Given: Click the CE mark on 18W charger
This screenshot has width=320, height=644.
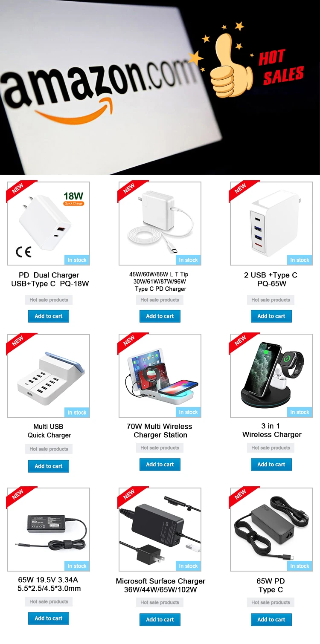Looking at the screenshot, I should click(23, 252).
